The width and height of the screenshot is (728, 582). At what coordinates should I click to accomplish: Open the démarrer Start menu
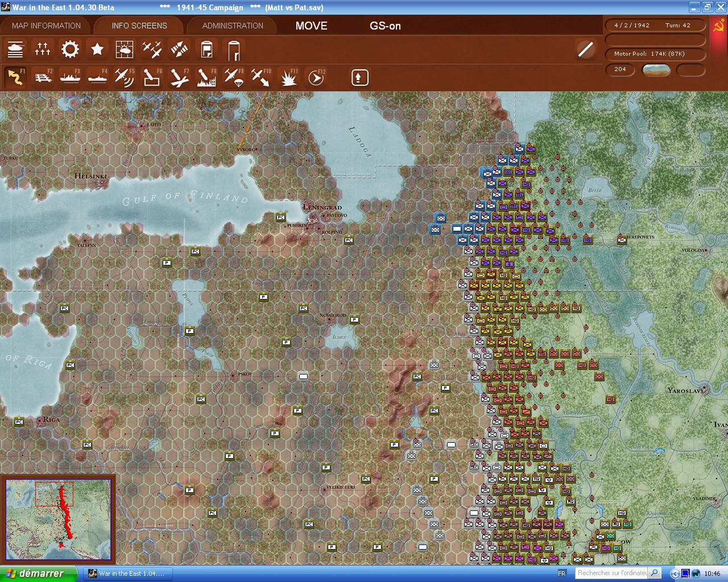point(38,573)
